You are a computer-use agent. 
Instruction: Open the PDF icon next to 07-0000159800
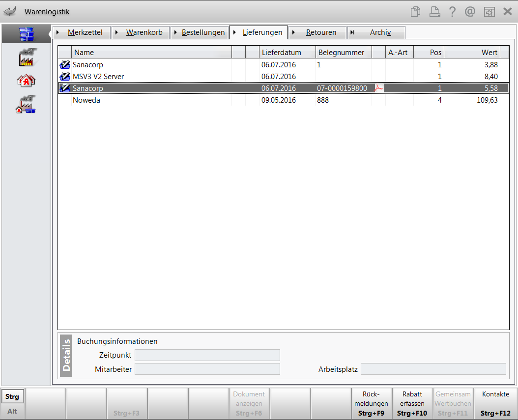[x=378, y=88]
